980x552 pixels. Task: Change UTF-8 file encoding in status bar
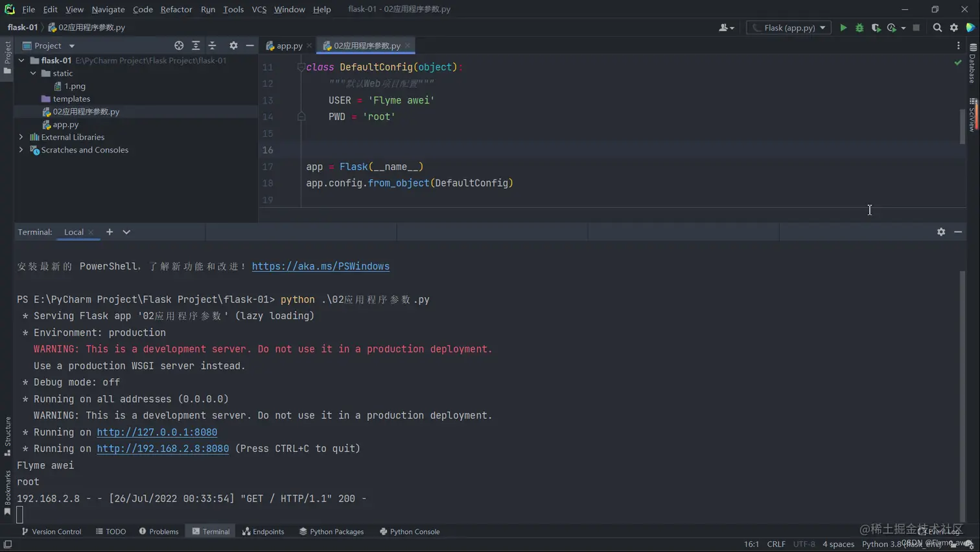tap(804, 544)
